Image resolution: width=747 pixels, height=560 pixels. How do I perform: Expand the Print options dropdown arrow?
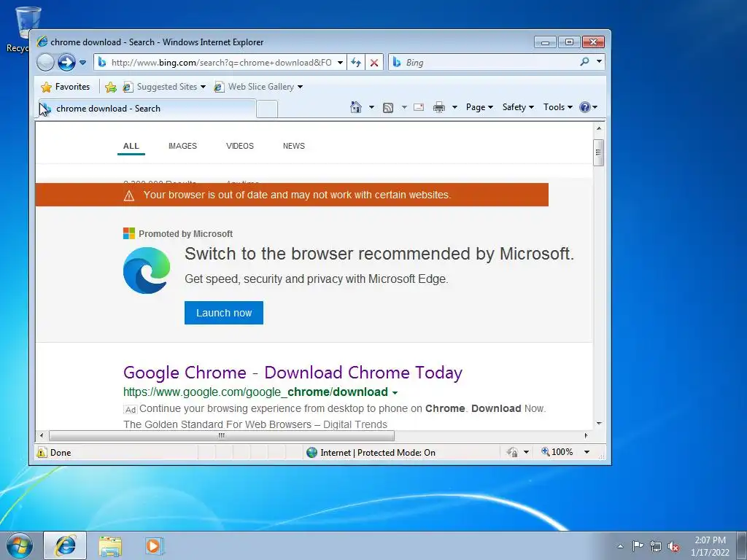pos(454,107)
